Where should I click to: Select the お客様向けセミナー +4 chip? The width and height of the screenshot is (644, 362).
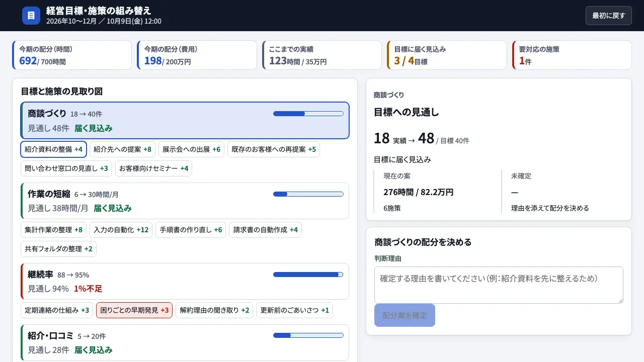click(x=153, y=168)
